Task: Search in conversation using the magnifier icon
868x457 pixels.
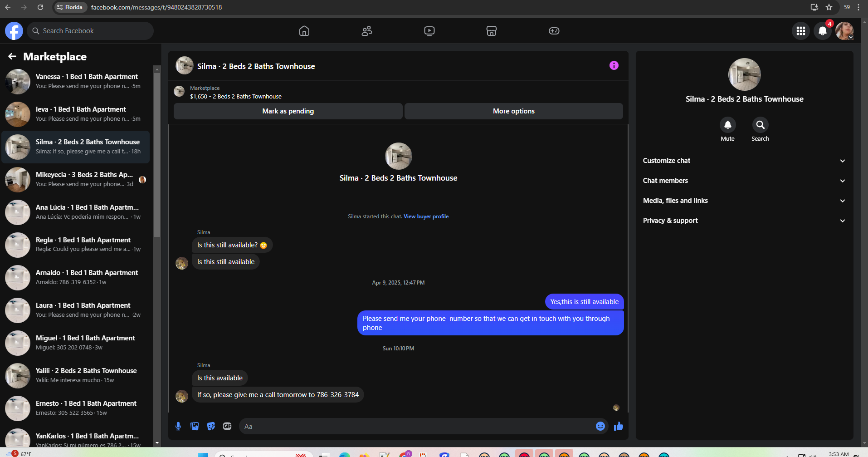Action: (761, 125)
